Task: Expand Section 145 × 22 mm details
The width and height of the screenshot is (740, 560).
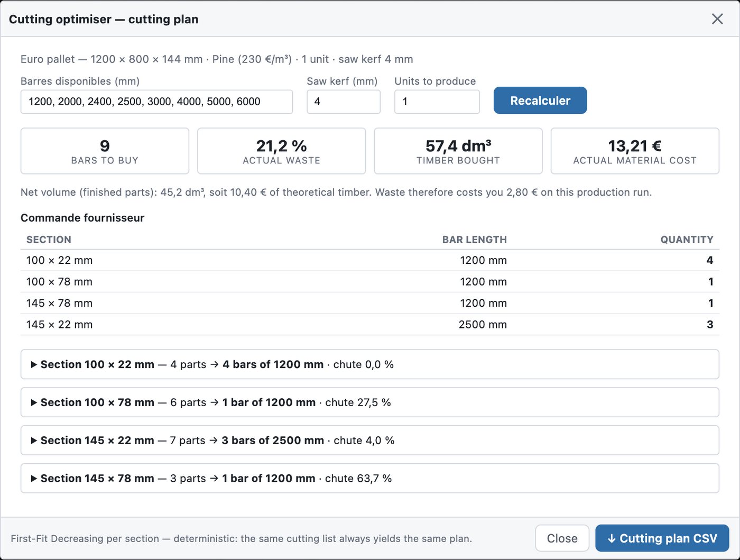Action: [x=370, y=440]
